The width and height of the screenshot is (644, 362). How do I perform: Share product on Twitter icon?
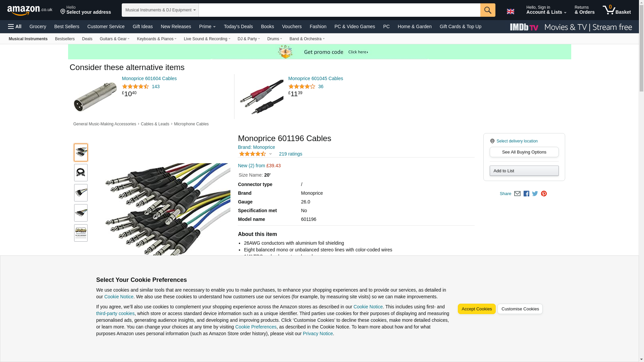pos(535,194)
